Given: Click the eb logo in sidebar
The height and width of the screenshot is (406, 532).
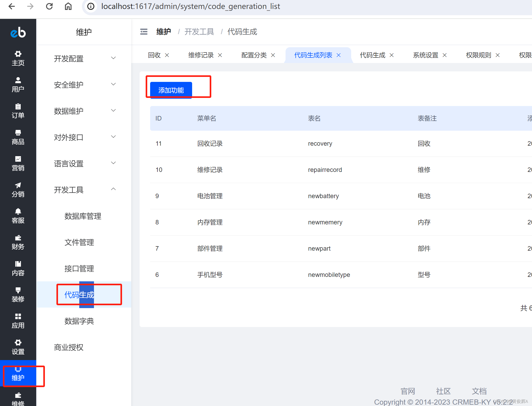Looking at the screenshot, I should click(x=18, y=32).
